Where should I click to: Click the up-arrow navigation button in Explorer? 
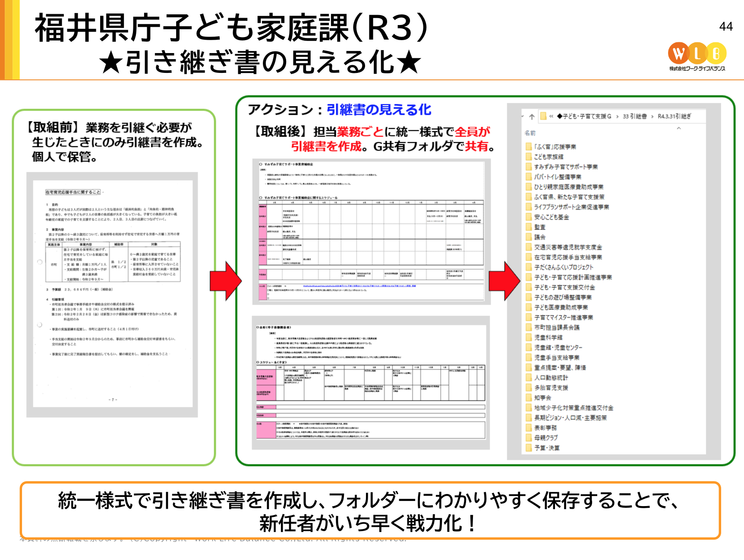(532, 116)
